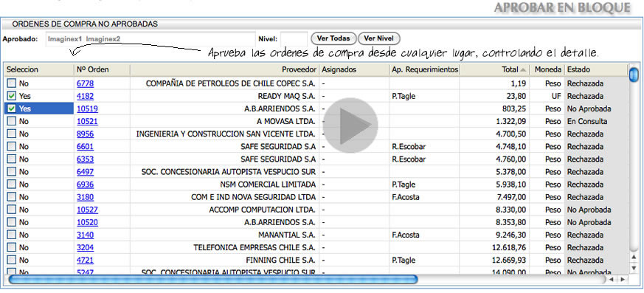The image size is (644, 293).
Task: Check the selection box for order 6936
Action: 12,185
